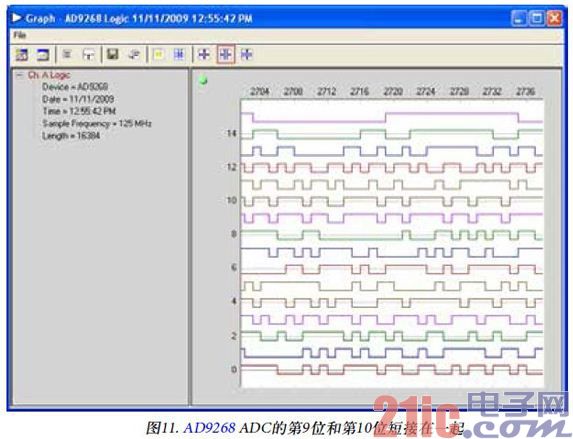Click the icon right of the floppy disk
Screen dimensions: 573x439
(134, 55)
